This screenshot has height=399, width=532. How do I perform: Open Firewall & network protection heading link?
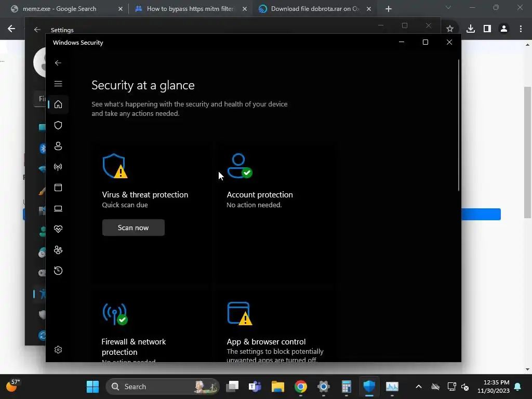click(134, 347)
